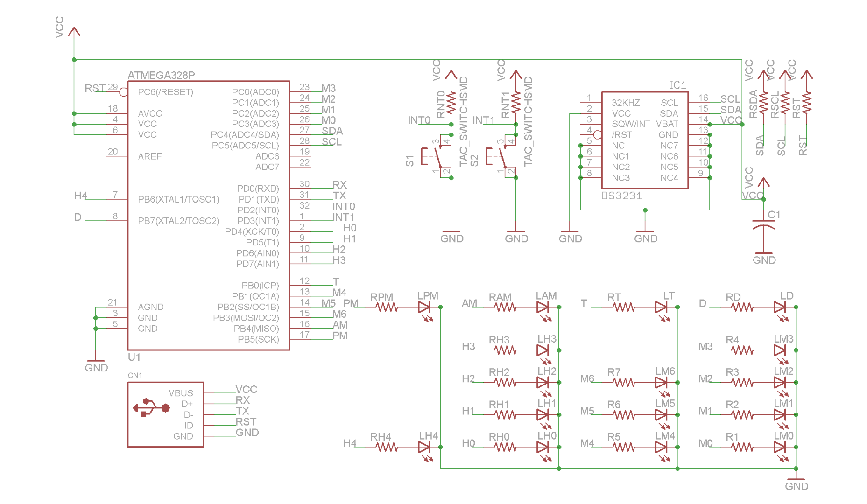Click the RD resistor symbol
The width and height of the screenshot is (867, 504).
(x=743, y=307)
